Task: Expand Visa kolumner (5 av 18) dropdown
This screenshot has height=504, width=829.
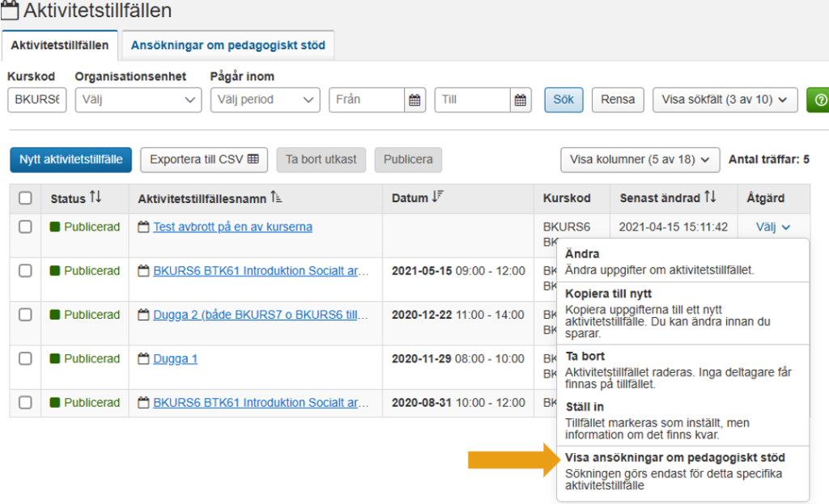Action: point(640,159)
